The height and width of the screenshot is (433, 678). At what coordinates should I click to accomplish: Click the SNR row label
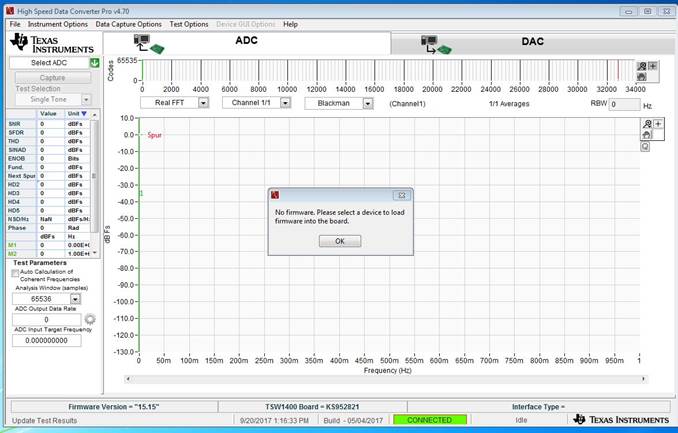[x=14, y=124]
